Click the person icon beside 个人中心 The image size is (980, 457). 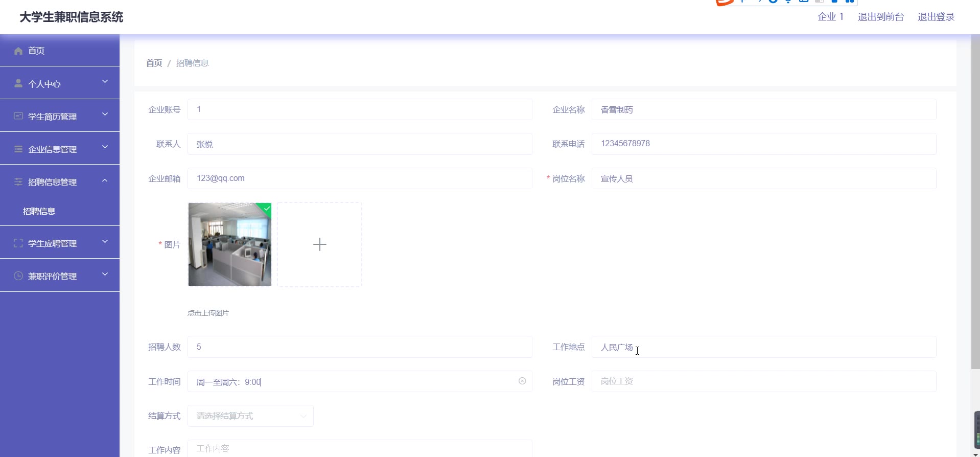[x=18, y=83]
